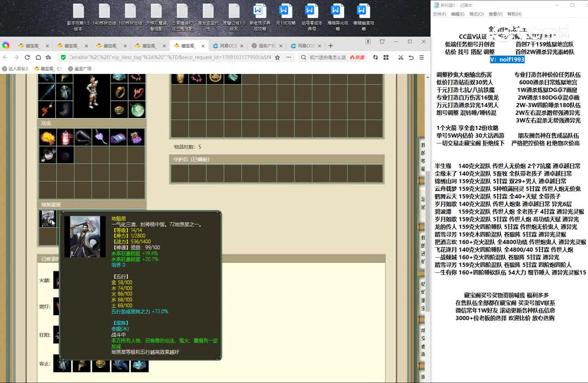Click the address bar URL field

pyautogui.click(x=170, y=57)
